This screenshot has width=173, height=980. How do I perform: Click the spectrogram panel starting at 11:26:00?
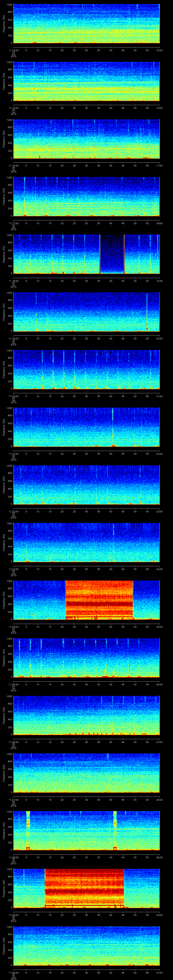86,716
